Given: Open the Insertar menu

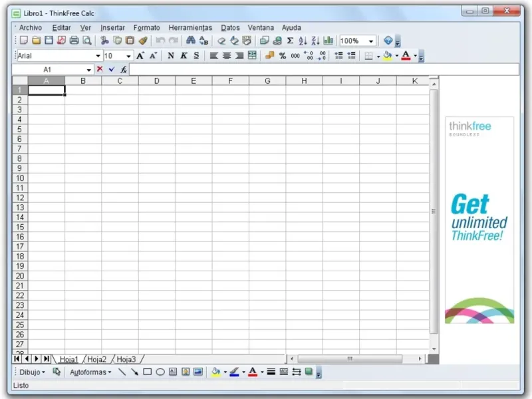Looking at the screenshot, I should [x=112, y=27].
